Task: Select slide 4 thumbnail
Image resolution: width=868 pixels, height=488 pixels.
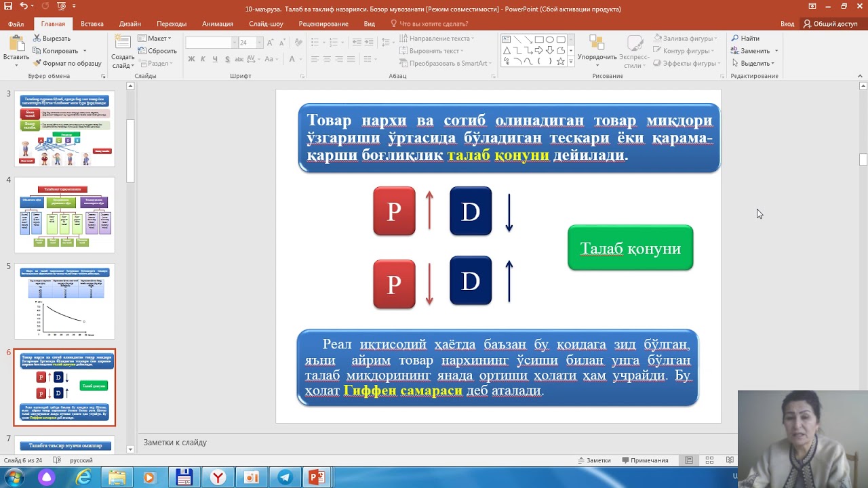Action: pos(64,215)
